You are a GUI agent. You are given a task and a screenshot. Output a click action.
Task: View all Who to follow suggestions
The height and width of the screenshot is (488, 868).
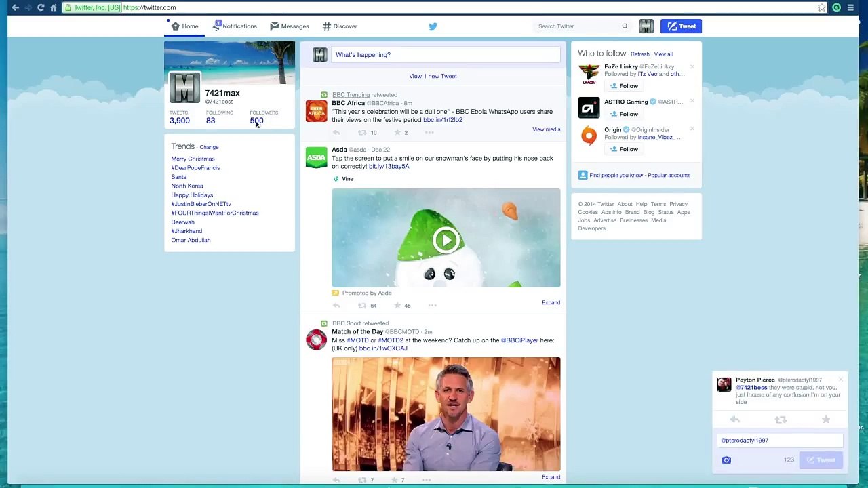click(x=663, y=54)
